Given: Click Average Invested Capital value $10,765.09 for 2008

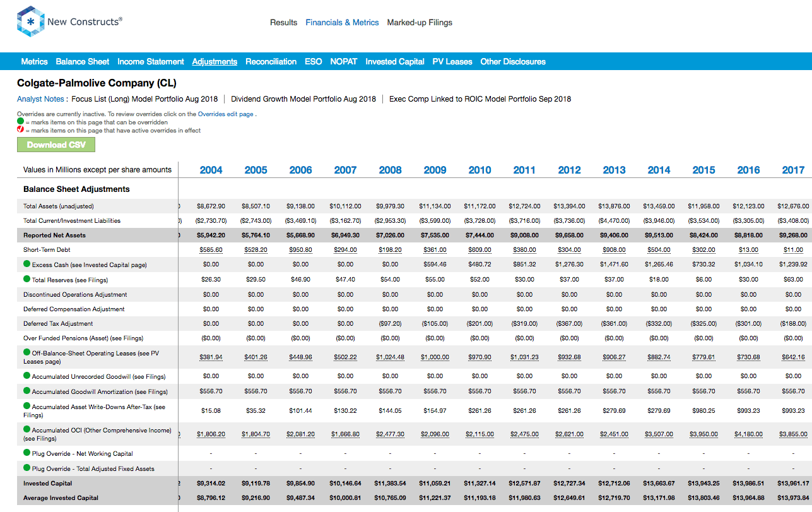Looking at the screenshot, I should point(390,498).
